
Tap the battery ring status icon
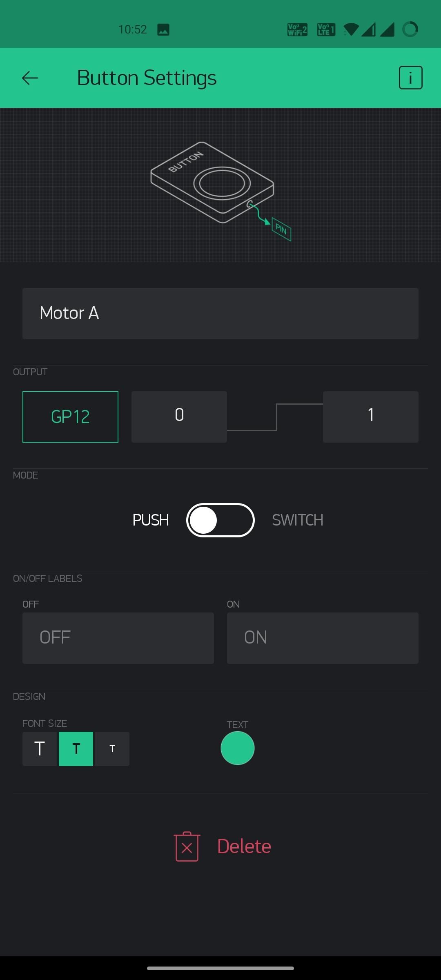coord(410,29)
